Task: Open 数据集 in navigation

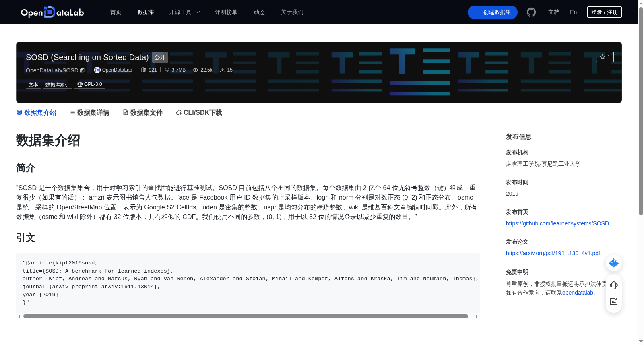Action: pos(146,12)
